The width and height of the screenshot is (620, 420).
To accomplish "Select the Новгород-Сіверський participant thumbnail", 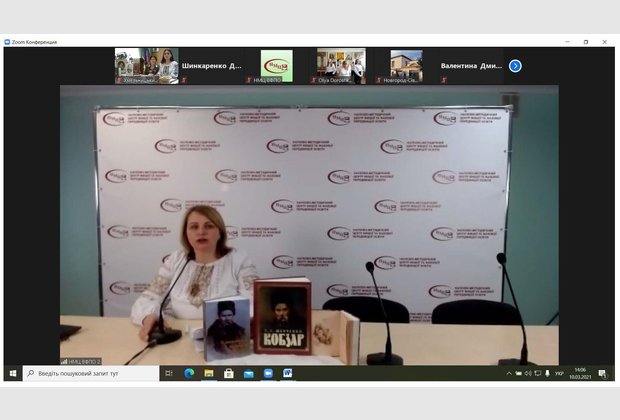I will [x=406, y=66].
